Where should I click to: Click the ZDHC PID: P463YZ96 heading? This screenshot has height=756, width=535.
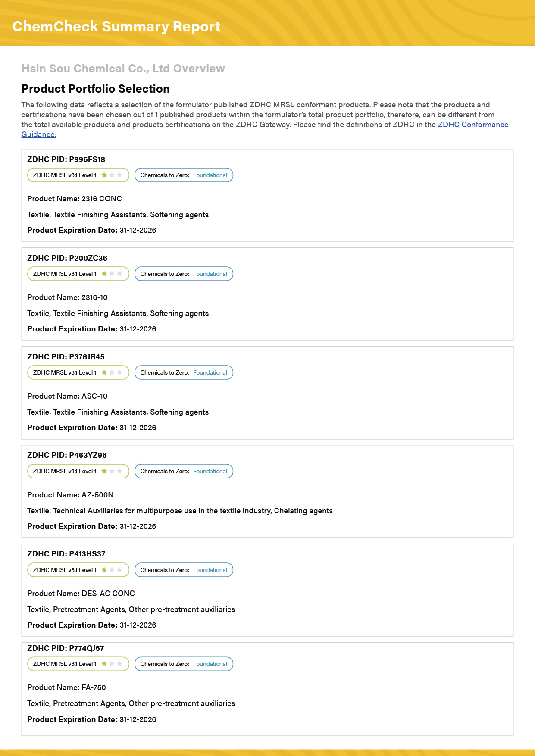tap(67, 455)
